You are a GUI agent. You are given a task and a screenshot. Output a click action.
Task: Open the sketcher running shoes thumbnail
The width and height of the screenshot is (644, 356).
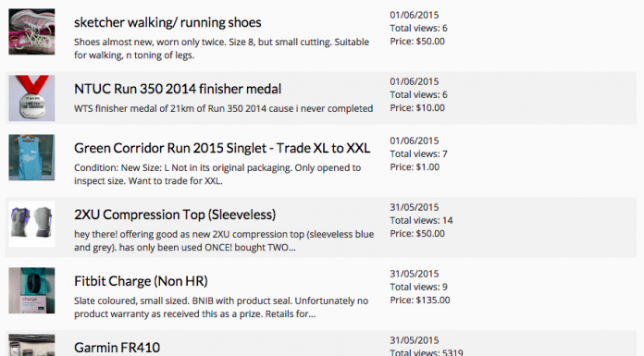tap(31, 31)
